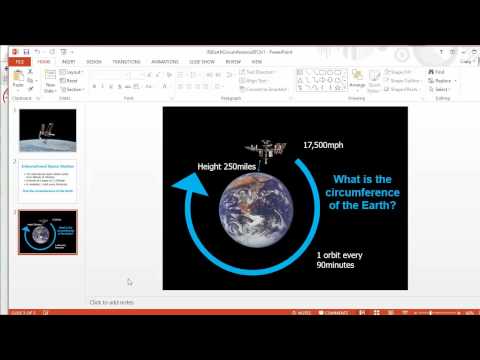Click the Format Painter brush icon
This screenshot has width=480, height=360.
coord(30,89)
